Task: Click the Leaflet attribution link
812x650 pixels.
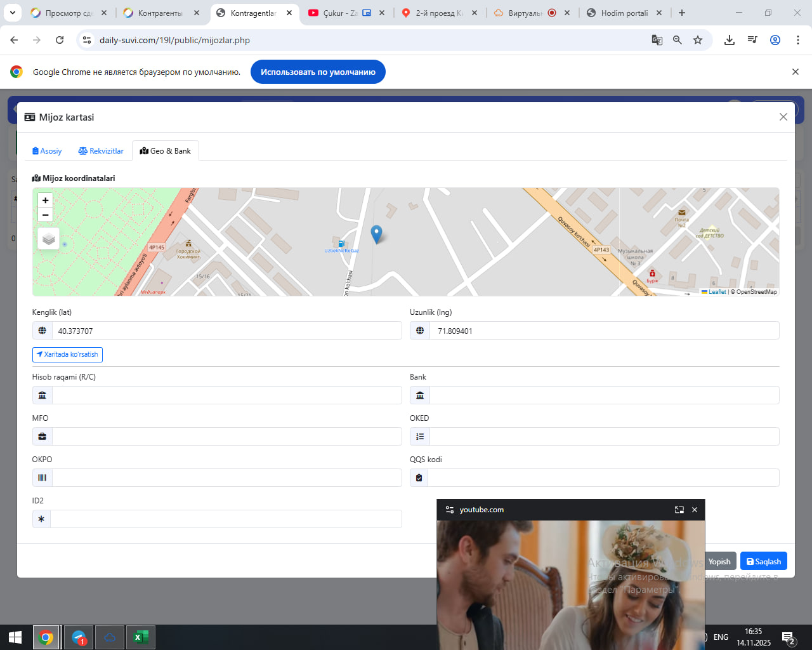Action: tap(717, 292)
